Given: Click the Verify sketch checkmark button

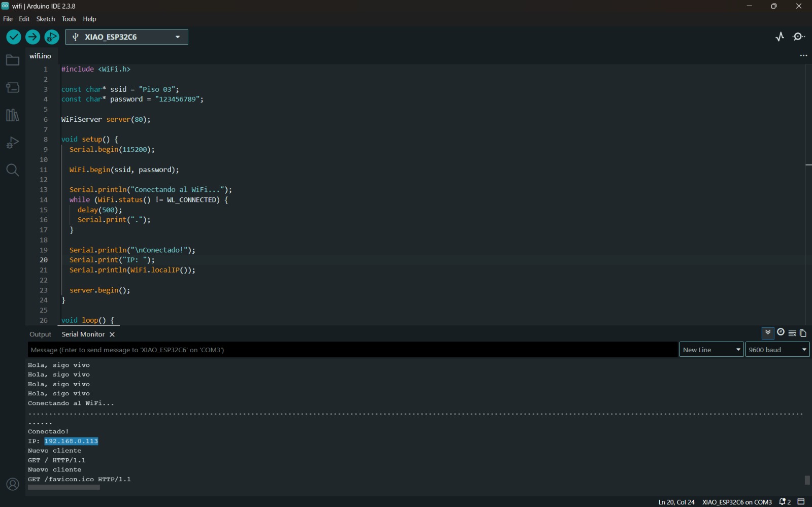Looking at the screenshot, I should click(14, 37).
